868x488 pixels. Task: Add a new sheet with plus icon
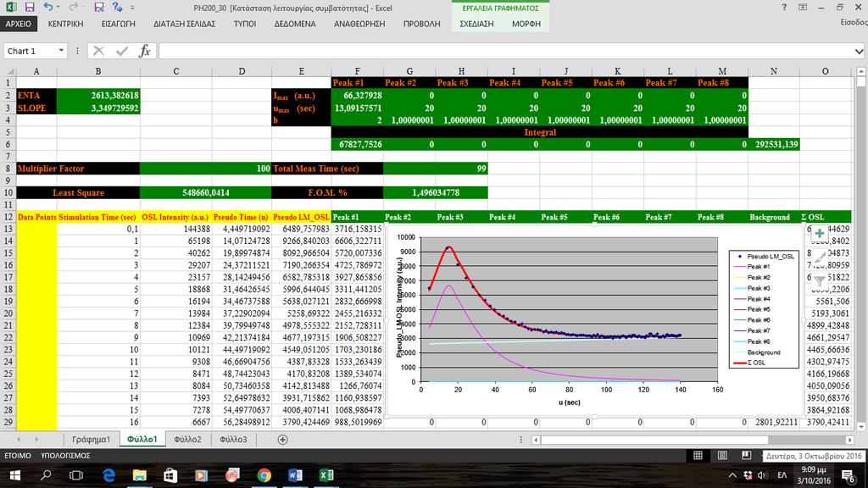282,440
